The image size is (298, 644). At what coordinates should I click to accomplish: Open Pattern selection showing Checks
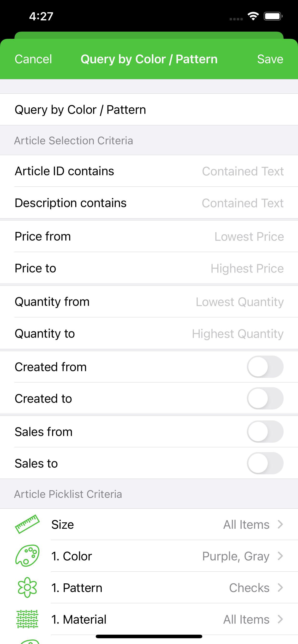[x=149, y=588]
